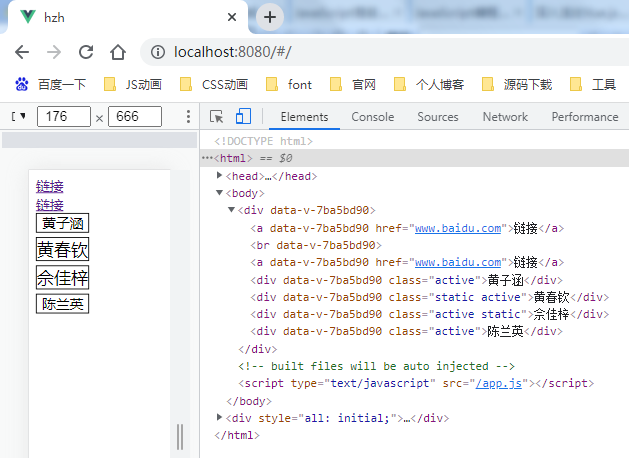Viewport: 629px width, 458px height.
Task: Click the 黄春钦 box on page
Action: point(63,249)
